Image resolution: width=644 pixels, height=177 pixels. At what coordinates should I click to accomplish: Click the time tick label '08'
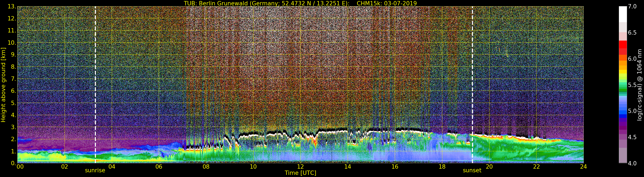tap(206, 166)
